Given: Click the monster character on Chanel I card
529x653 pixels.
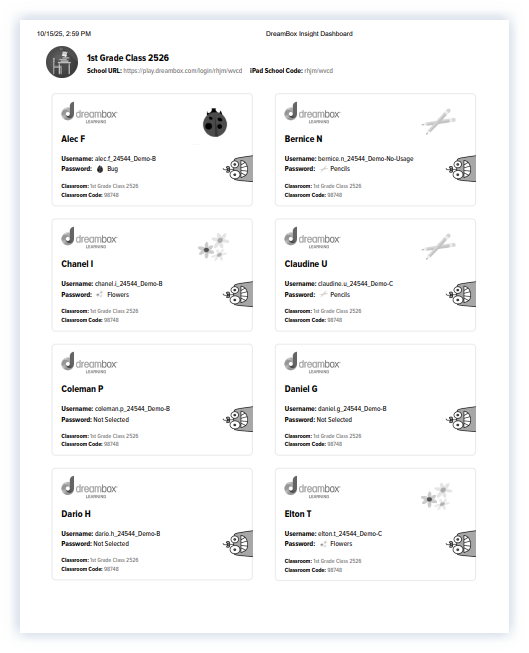Looking at the screenshot, I should (238, 294).
